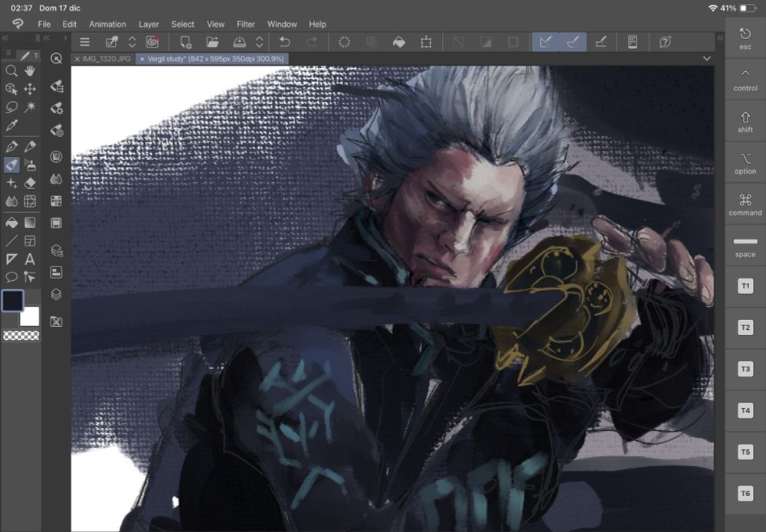The height and width of the screenshot is (532, 766).
Task: Open a file via folder icon
Action: pos(212,42)
